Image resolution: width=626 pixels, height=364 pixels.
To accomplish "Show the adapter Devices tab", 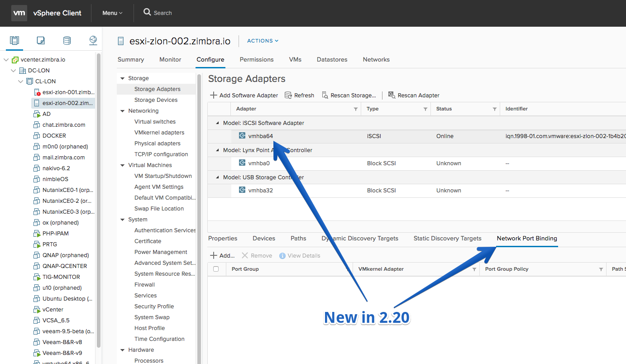I will [x=264, y=238].
